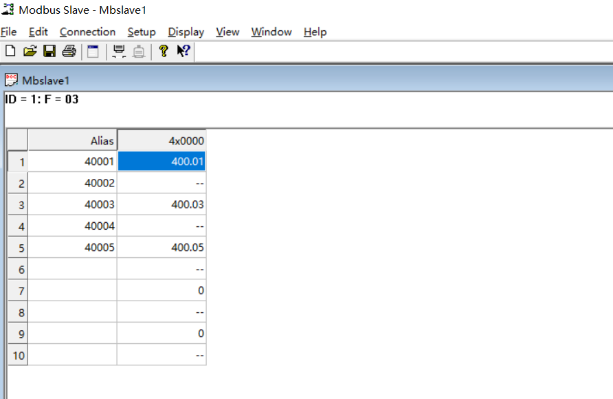Click the Mbslave1 document icon
Screen dimensions: 613x399
(11, 80)
